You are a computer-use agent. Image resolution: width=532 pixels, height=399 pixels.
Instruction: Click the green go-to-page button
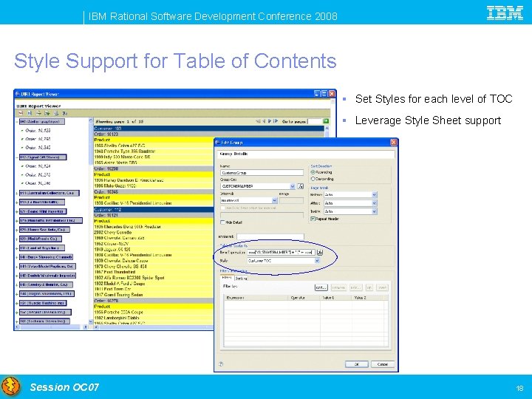click(x=326, y=121)
